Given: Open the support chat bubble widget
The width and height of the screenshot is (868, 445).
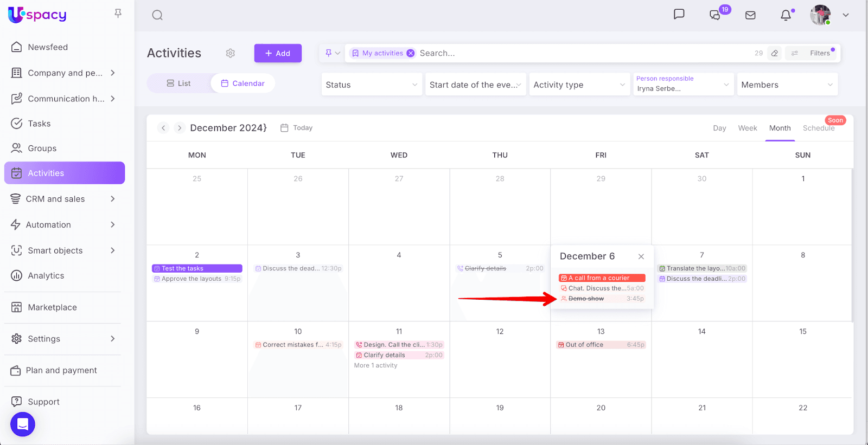Looking at the screenshot, I should pyautogui.click(x=23, y=424).
